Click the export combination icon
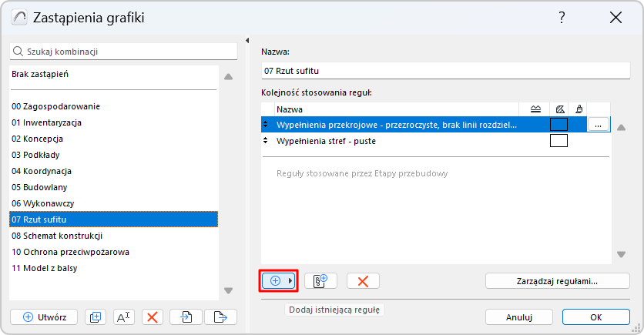644x335 pixels. pyautogui.click(x=220, y=317)
